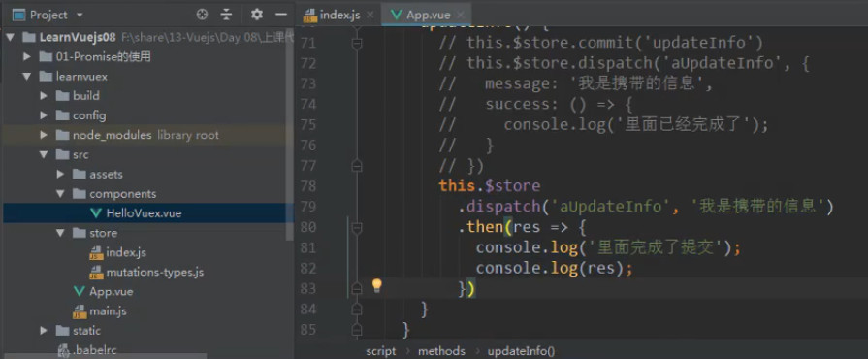Screen dimensions: 868x359
Task: Toggle the code fold marker on line 84
Action: tap(357, 309)
